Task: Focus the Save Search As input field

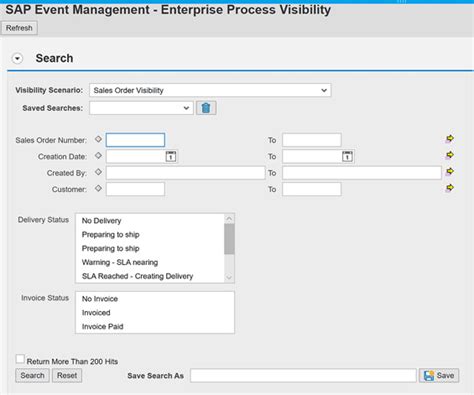Action: click(303, 375)
